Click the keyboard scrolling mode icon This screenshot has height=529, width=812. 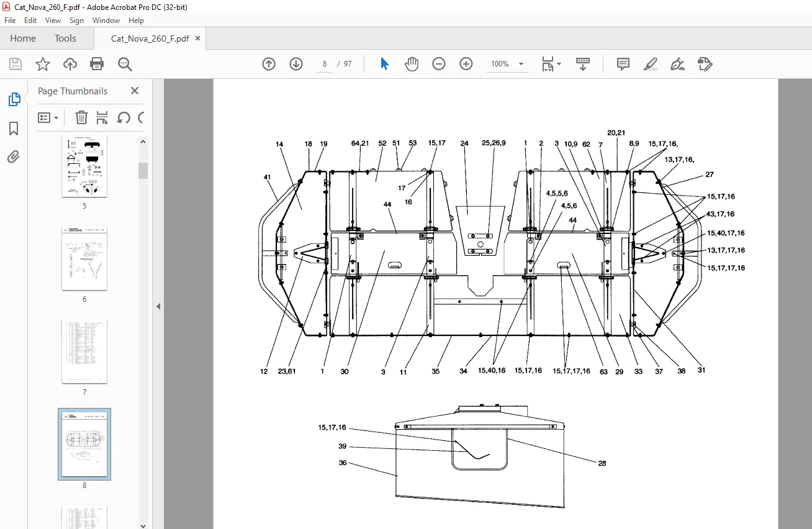583,64
